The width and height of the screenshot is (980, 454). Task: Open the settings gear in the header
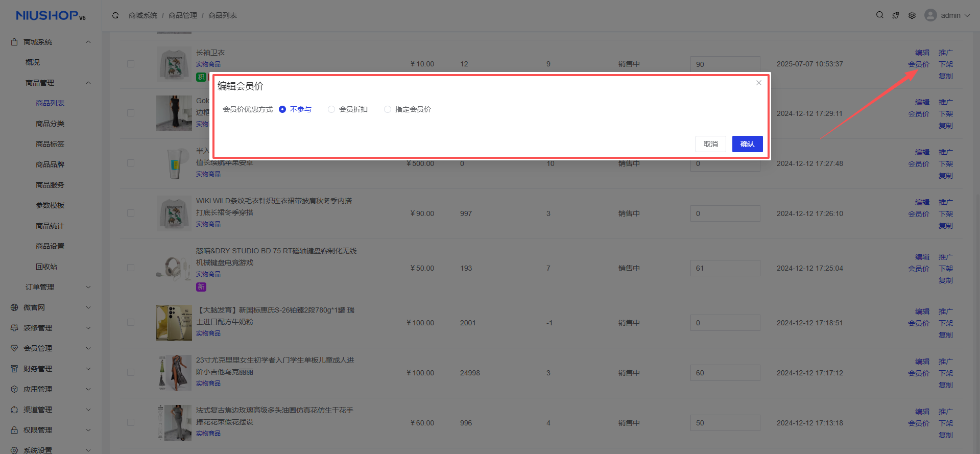912,15
